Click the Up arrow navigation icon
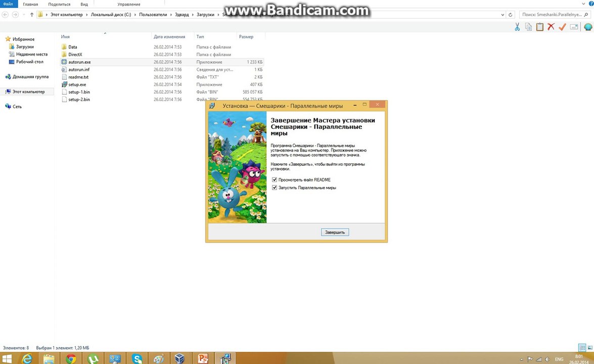 point(32,15)
